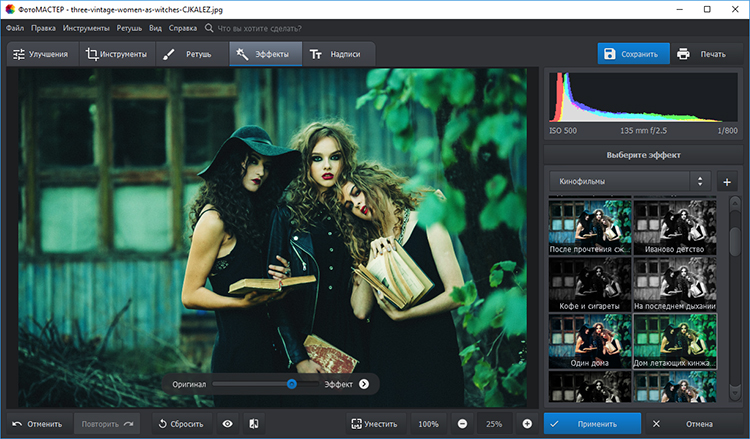The width and height of the screenshot is (750, 439).
Task: Select the Иваново детство effect thumbnail
Action: coord(675,225)
